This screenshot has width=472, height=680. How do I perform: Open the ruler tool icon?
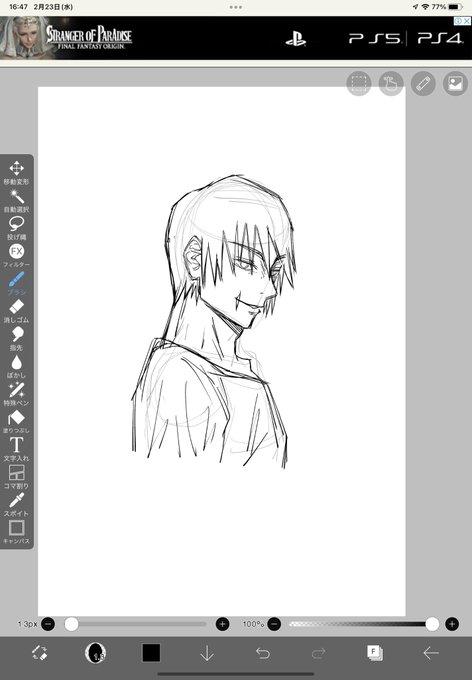tap(423, 83)
